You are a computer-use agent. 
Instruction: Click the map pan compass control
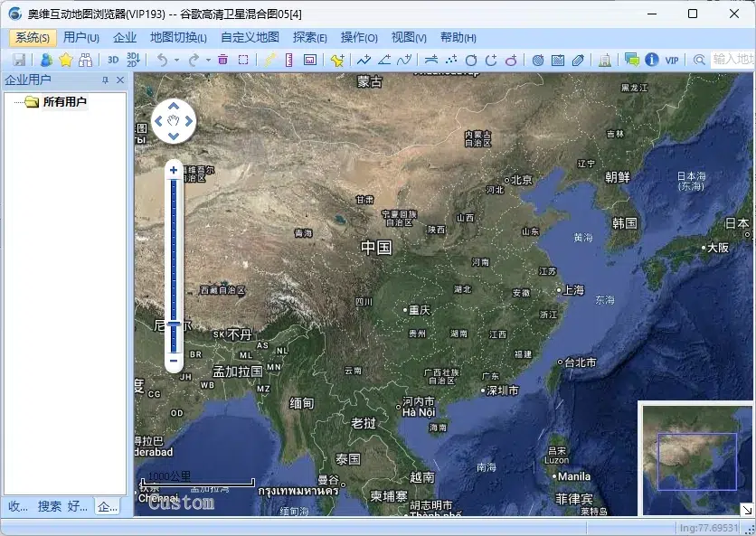coord(172,120)
